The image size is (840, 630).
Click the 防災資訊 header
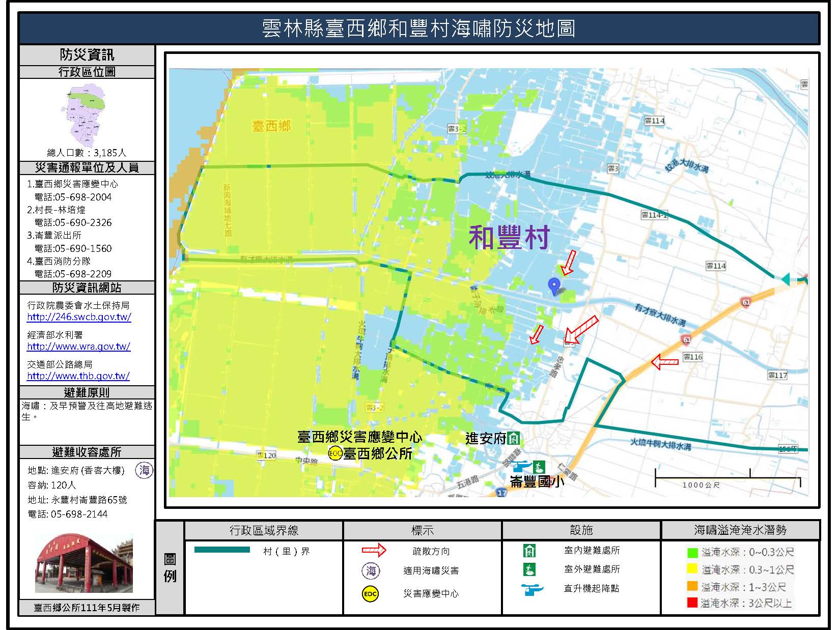(x=87, y=55)
